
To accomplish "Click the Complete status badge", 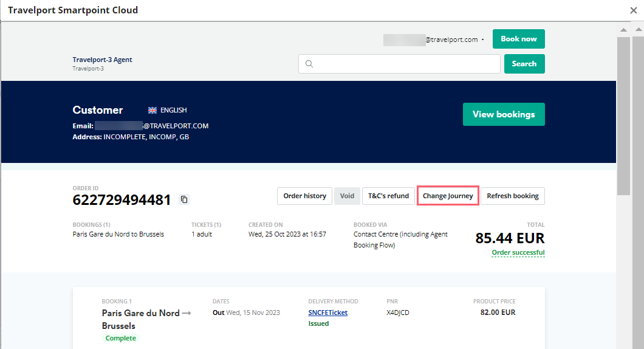I will point(121,338).
